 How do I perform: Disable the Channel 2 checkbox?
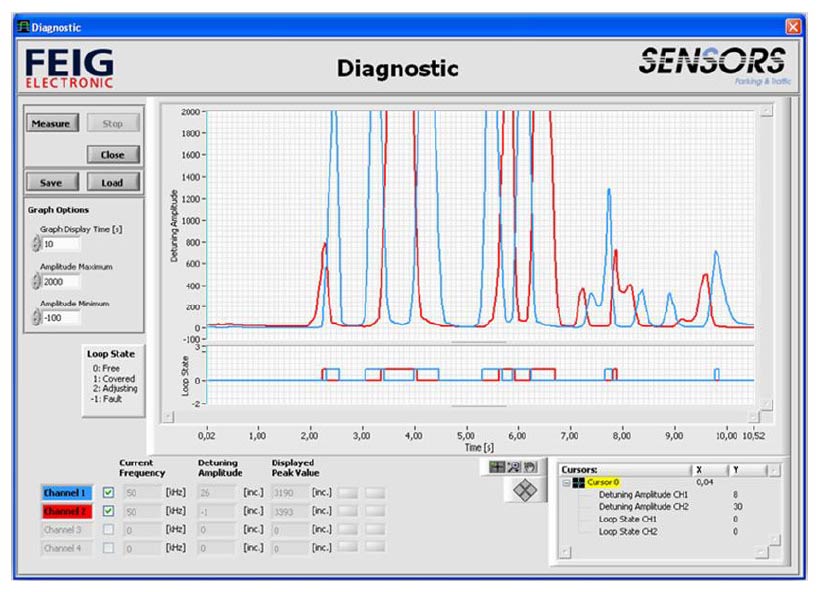pyautogui.click(x=108, y=511)
